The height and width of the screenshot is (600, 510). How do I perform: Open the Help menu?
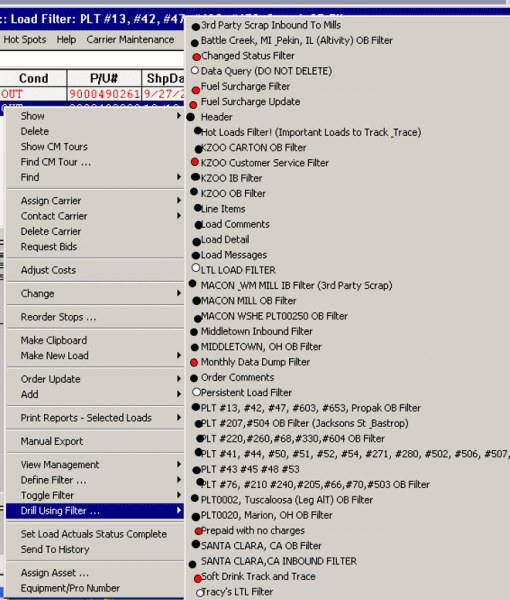(x=66, y=39)
